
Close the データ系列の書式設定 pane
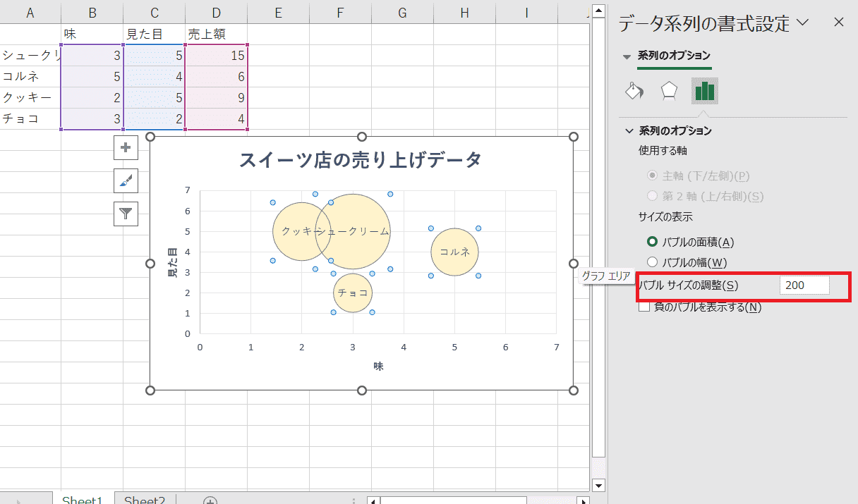pyautogui.click(x=838, y=23)
